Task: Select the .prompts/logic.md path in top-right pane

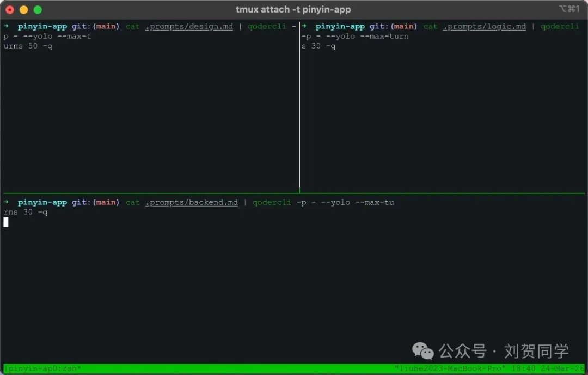Action: pyautogui.click(x=484, y=26)
